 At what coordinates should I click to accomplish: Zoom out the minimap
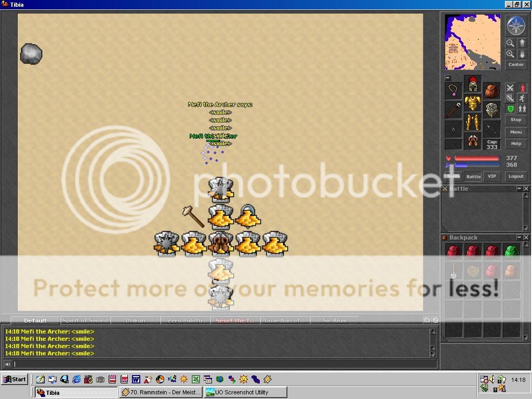[x=510, y=43]
